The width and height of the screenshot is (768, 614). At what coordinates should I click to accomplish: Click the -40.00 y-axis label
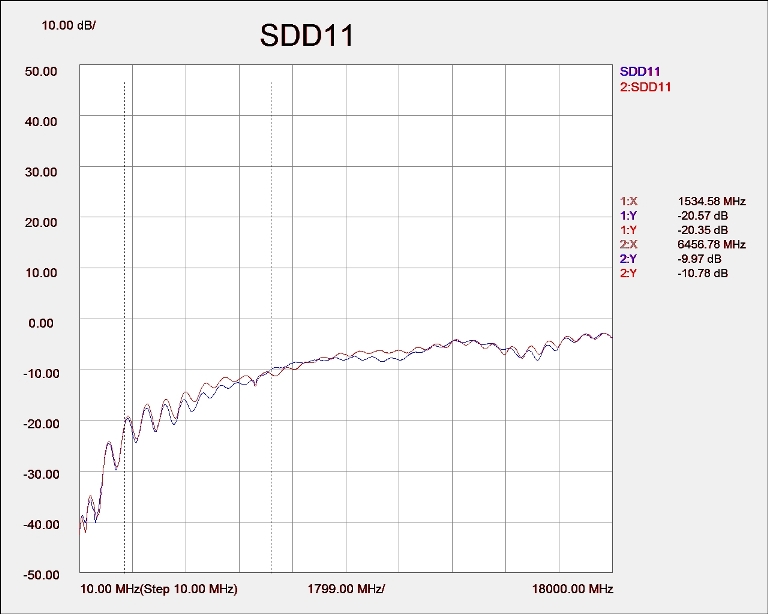point(41,524)
